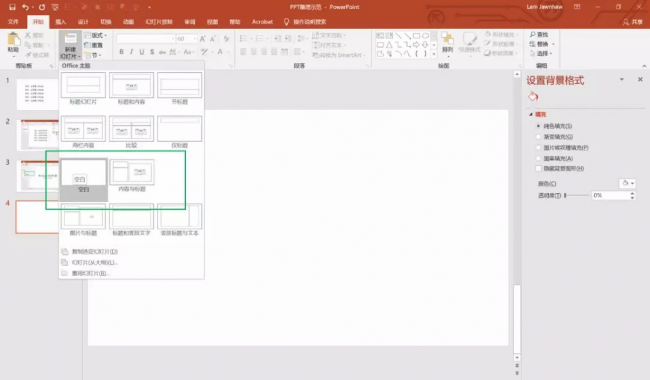Select the Gradient fill (渐变填充) radio button
The image size is (650, 380).
point(538,137)
